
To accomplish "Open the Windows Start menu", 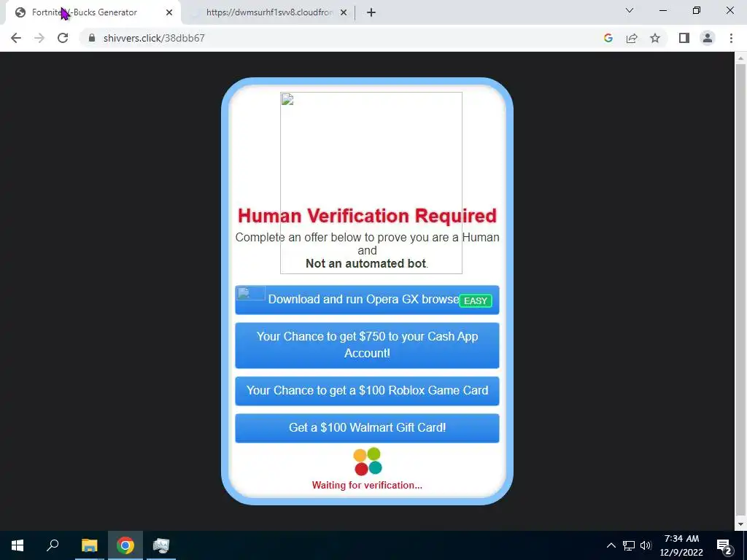I will click(18, 545).
